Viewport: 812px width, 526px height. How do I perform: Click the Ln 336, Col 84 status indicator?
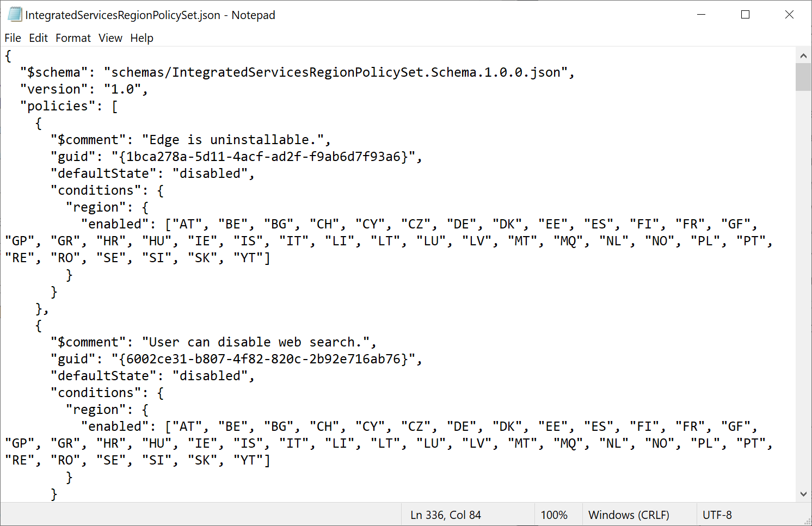pyautogui.click(x=445, y=515)
